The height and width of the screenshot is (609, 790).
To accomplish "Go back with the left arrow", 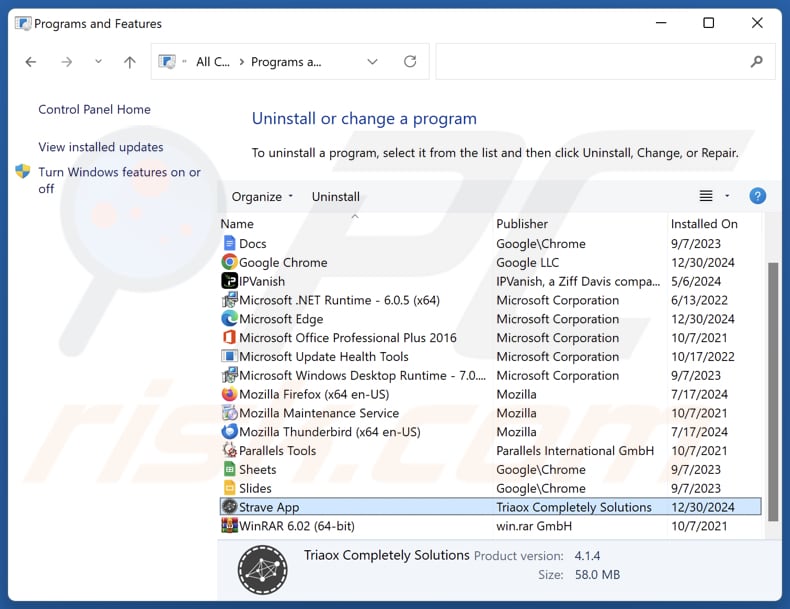I will (31, 62).
